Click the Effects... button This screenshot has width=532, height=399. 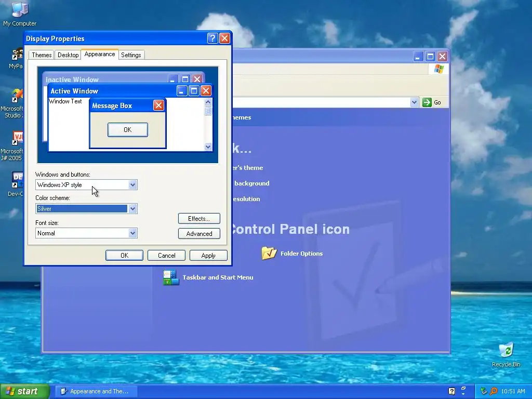point(199,219)
